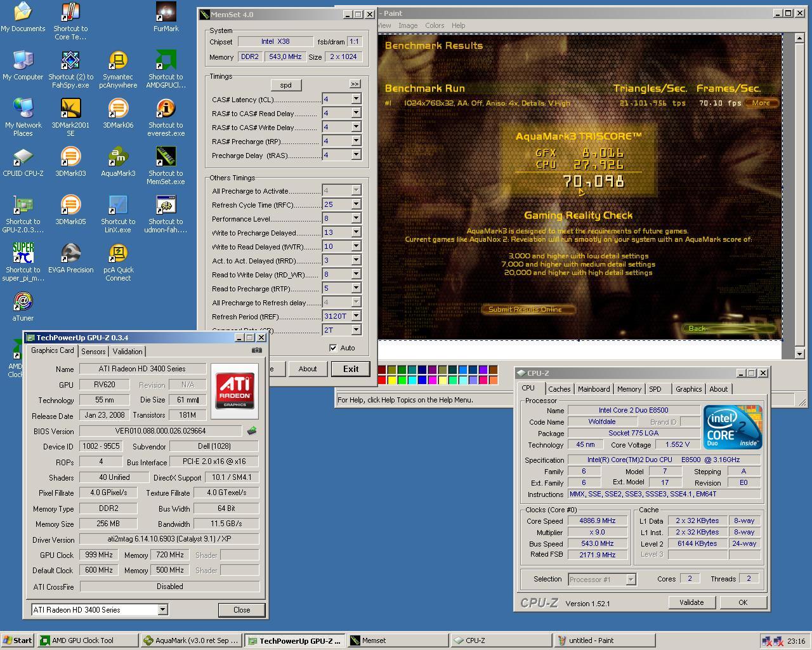The image size is (812, 650).
Task: Open the FahSpy.exe shortcut icon
Action: click(x=70, y=69)
